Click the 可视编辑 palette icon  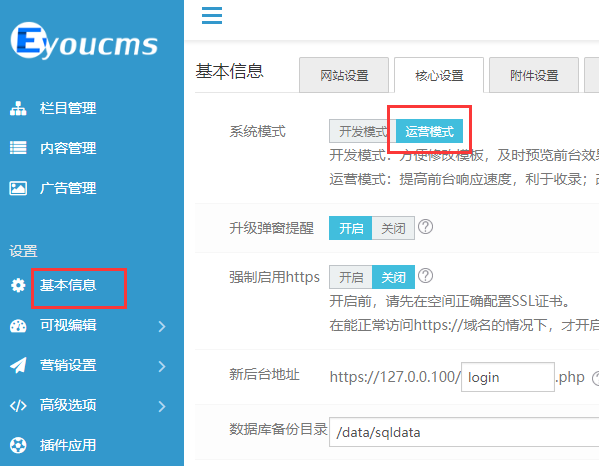pos(18,326)
